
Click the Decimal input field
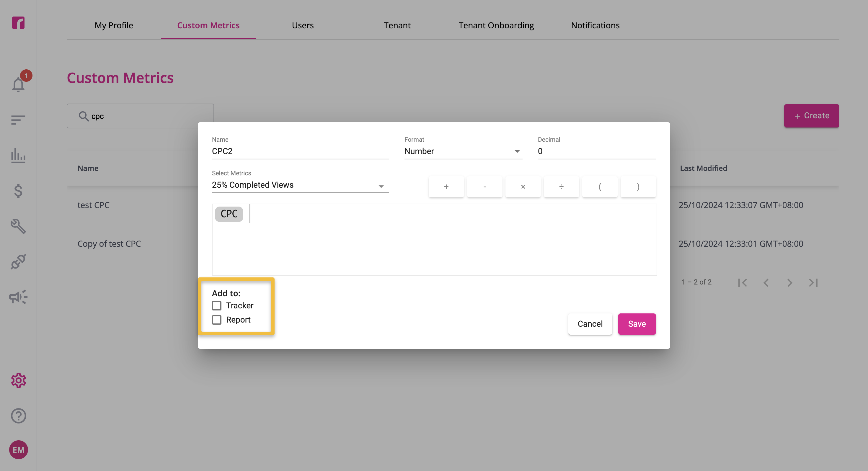(596, 151)
